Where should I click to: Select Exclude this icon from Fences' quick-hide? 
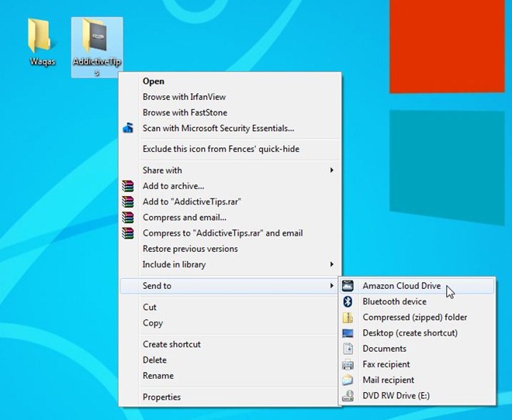pos(230,149)
